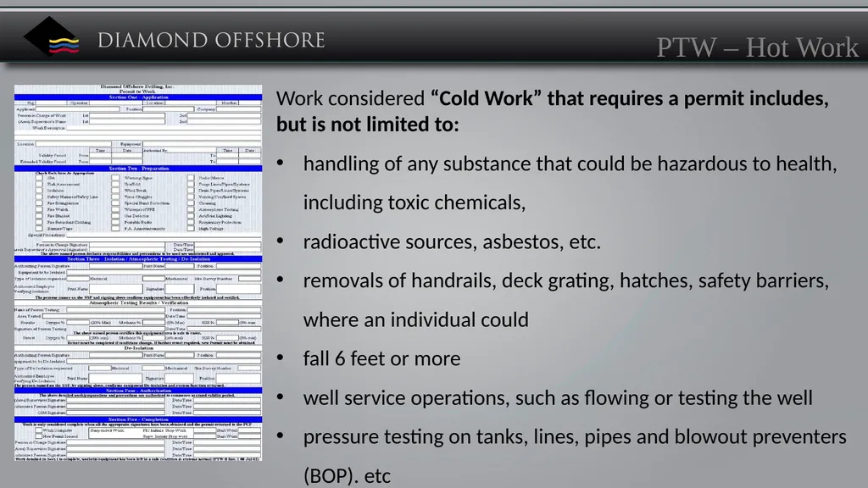Image resolution: width=868 pixels, height=488 pixels.
Task: Click the 'where an individual could' line
Action: [415, 319]
